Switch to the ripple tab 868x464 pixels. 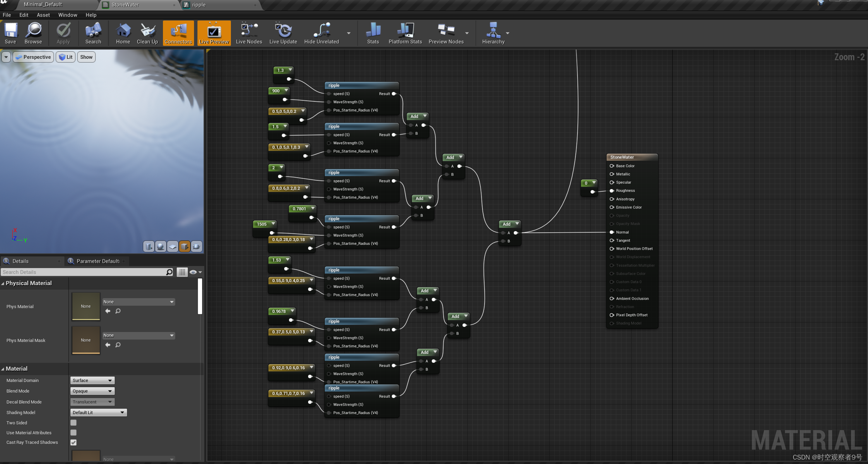click(x=199, y=5)
